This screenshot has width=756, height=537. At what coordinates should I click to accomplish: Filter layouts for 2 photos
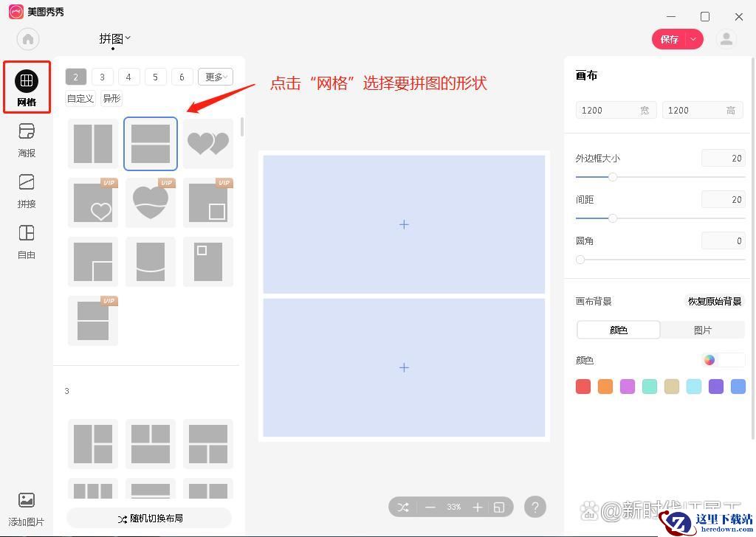[76, 77]
